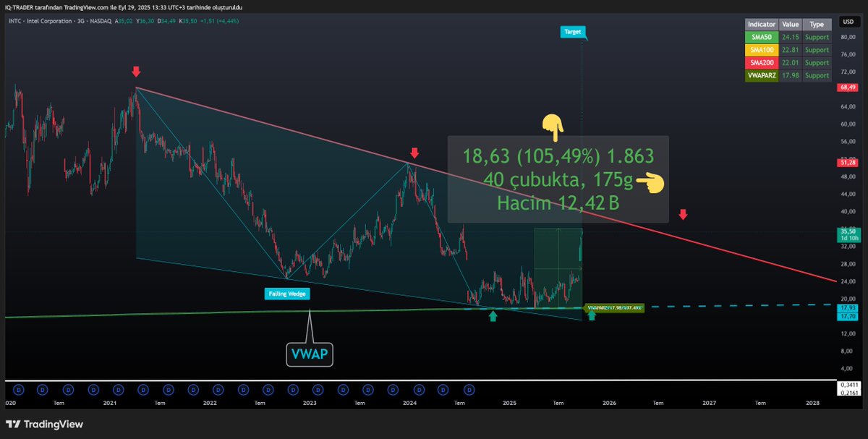Click the VWAPARZ value 17,98 in the table
This screenshot has height=439, width=868.
[791, 75]
